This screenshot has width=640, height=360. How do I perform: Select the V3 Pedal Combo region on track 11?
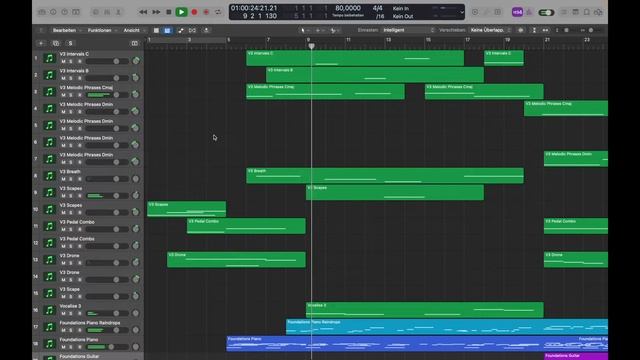(x=246, y=226)
